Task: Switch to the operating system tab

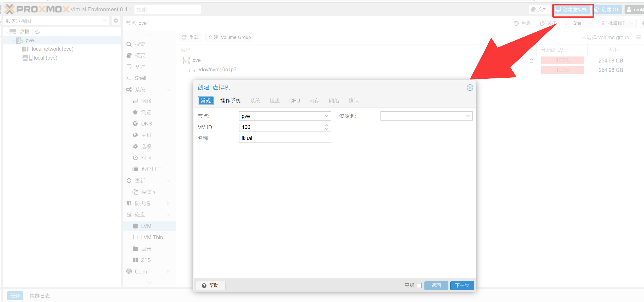Action: 230,101
